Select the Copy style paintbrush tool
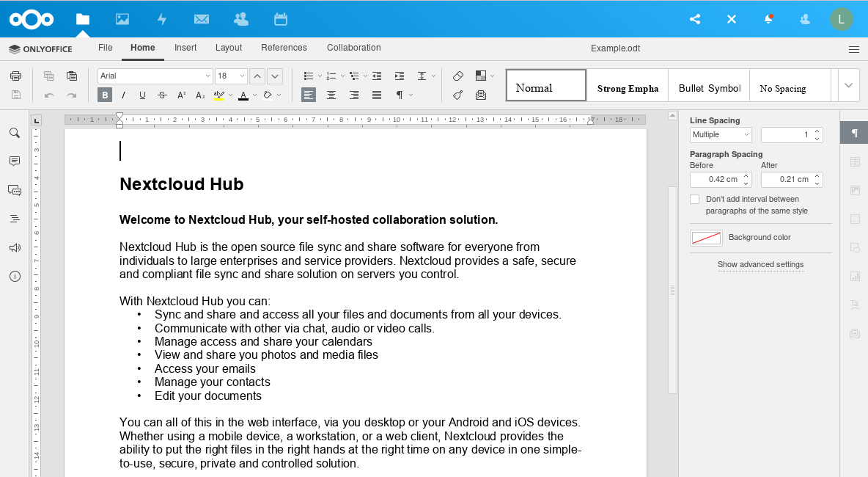The width and height of the screenshot is (868, 477). (458, 95)
